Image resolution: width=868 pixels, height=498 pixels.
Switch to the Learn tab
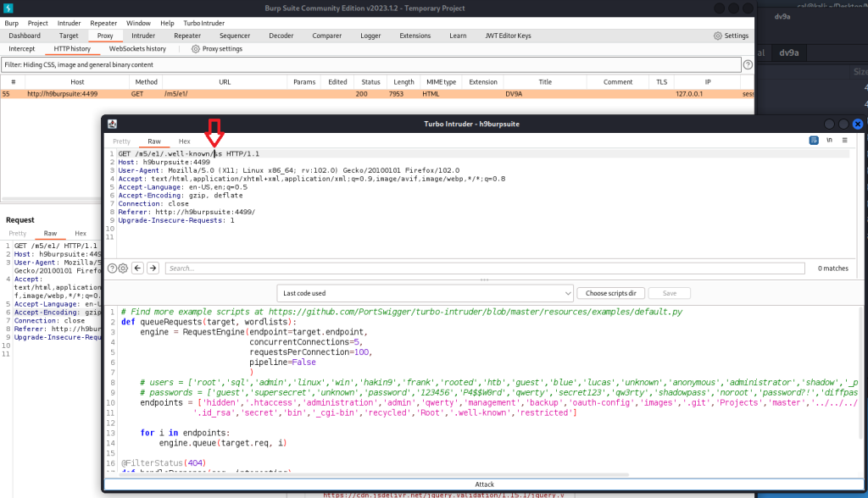pos(458,36)
